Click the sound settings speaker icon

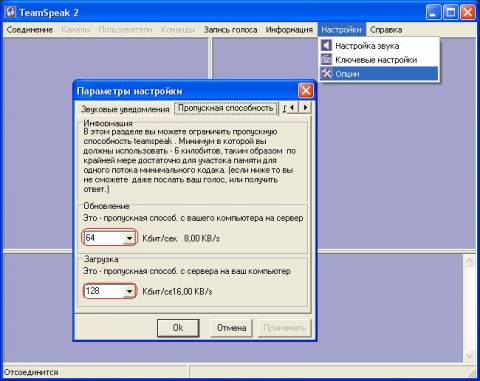(x=326, y=45)
